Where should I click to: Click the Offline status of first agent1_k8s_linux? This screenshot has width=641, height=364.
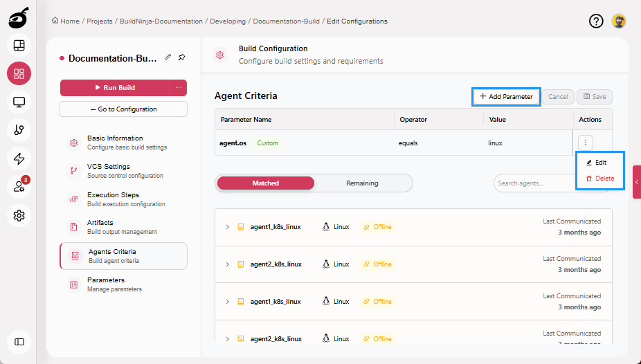point(377,227)
